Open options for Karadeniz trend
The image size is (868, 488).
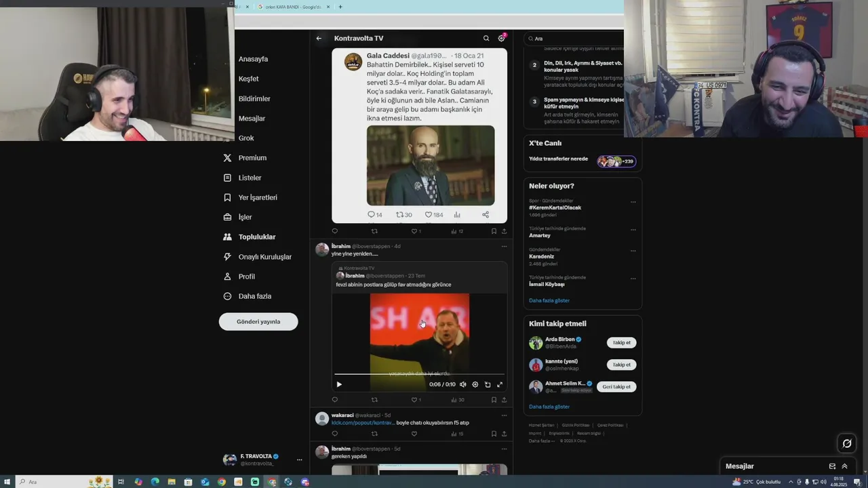click(x=633, y=251)
